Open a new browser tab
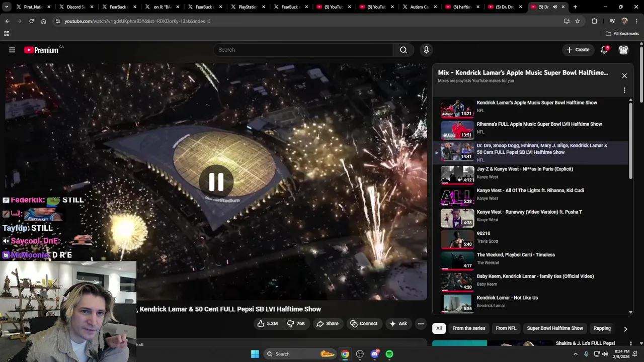The width and height of the screenshot is (644, 362). (x=575, y=7)
